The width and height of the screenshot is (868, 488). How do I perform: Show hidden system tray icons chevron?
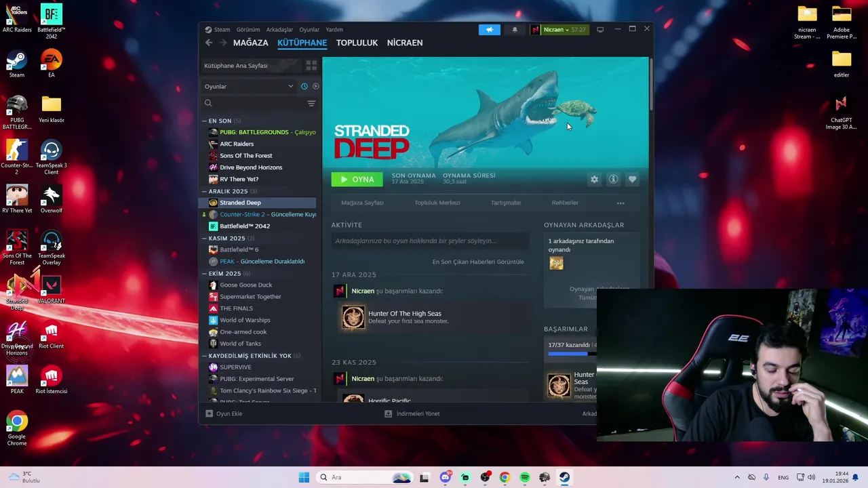click(x=737, y=477)
